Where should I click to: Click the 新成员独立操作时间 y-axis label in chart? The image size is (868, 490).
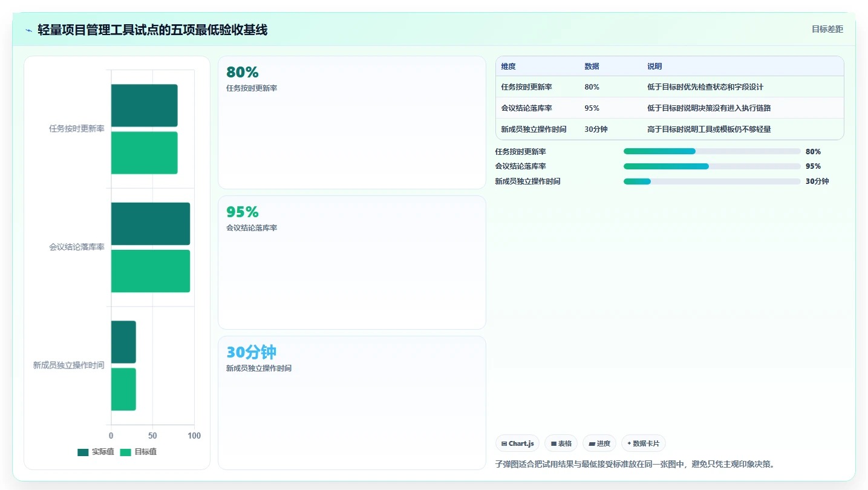[69, 365]
